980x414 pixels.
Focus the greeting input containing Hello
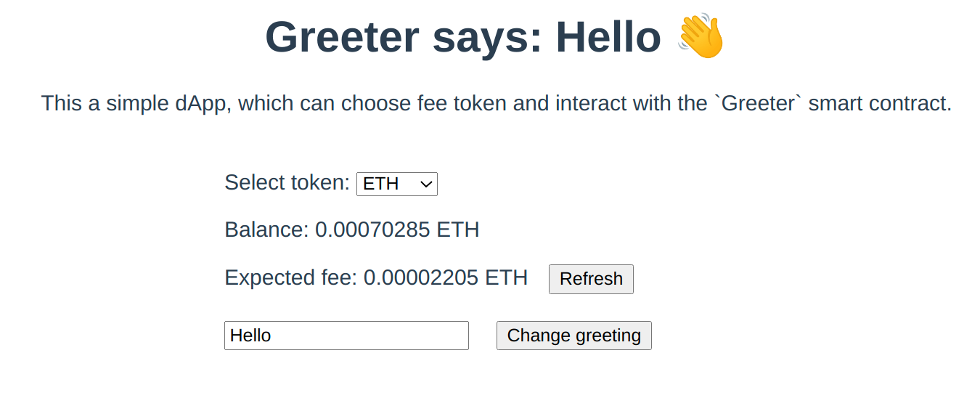tap(346, 336)
